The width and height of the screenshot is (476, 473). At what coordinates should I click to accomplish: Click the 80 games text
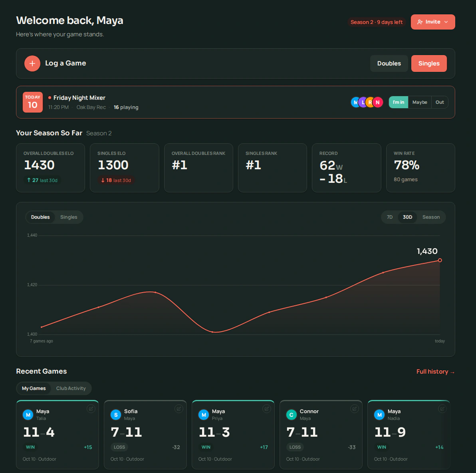coord(406,180)
